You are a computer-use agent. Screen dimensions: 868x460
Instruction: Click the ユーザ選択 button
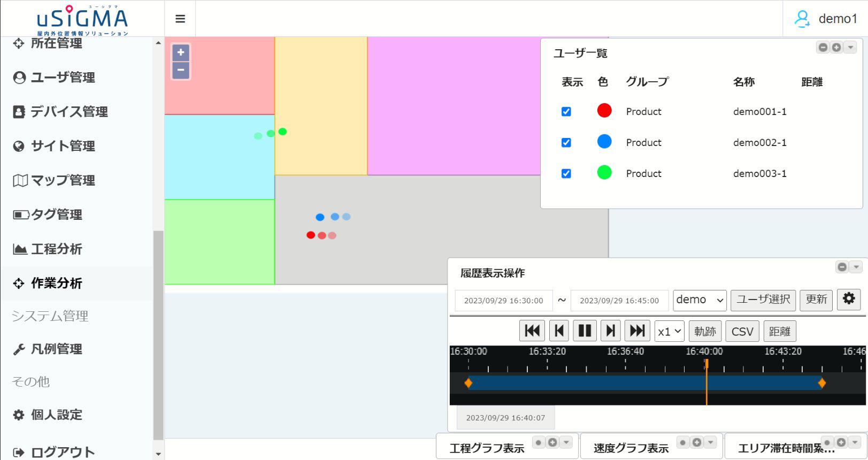coord(763,300)
